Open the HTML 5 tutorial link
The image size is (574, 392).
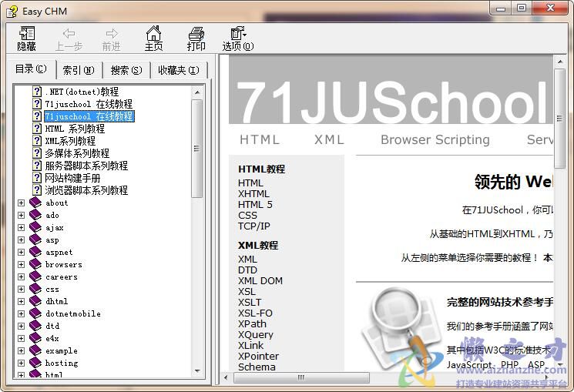click(255, 204)
